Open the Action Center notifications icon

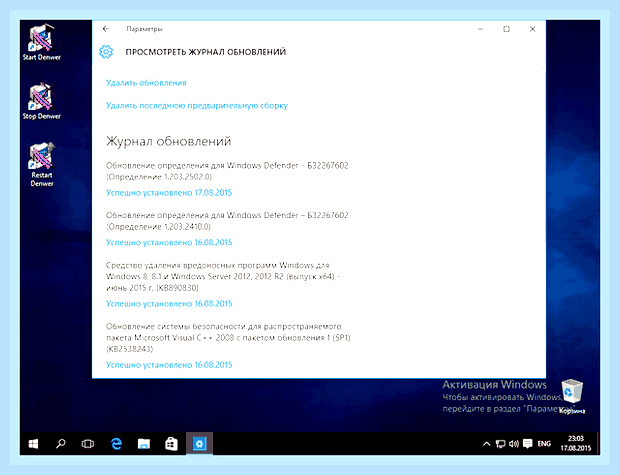(527, 444)
